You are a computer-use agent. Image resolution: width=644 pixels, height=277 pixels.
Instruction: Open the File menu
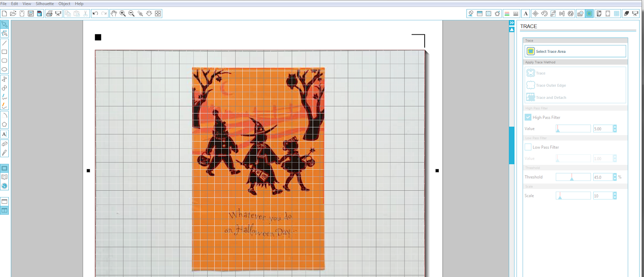(x=4, y=4)
